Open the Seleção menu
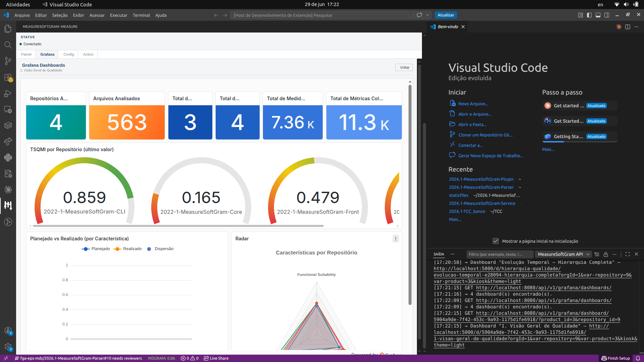 click(60, 15)
